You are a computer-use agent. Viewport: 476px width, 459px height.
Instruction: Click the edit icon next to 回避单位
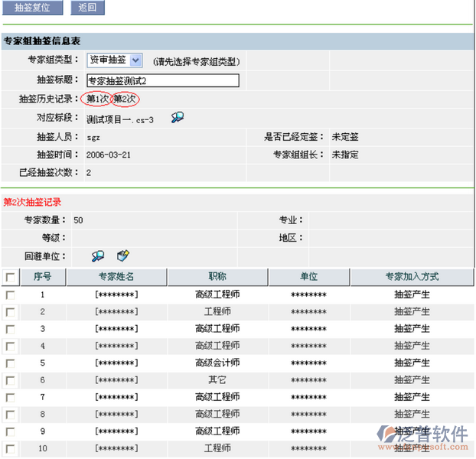[123, 256]
